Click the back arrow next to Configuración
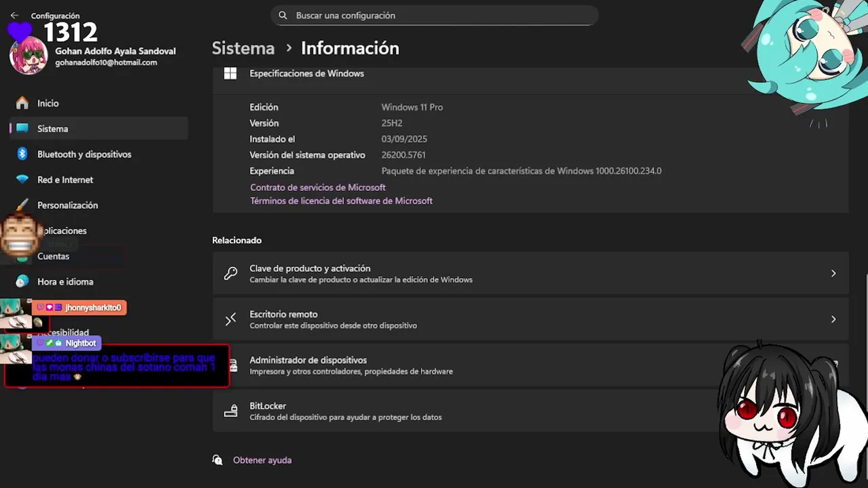This screenshot has height=488, width=868. coord(14,16)
